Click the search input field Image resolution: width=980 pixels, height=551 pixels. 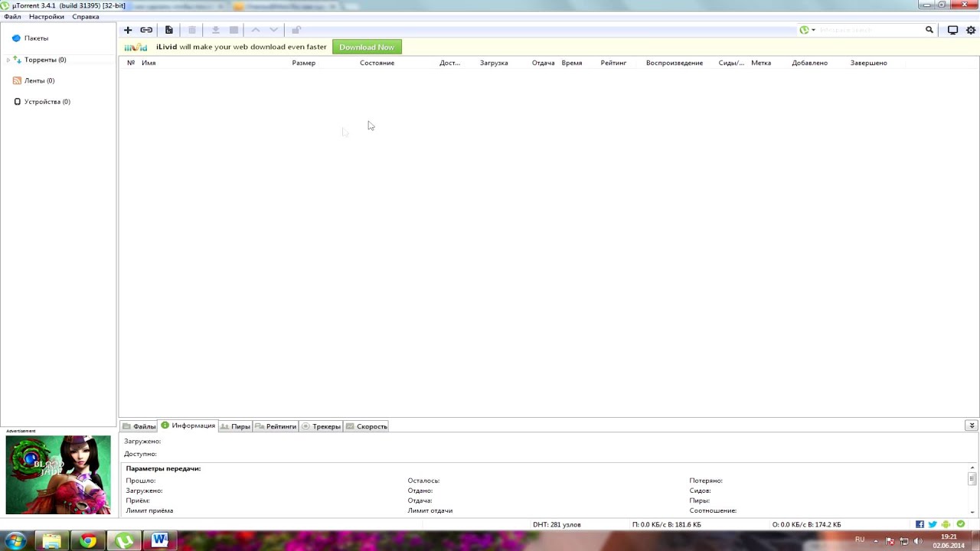870,30
